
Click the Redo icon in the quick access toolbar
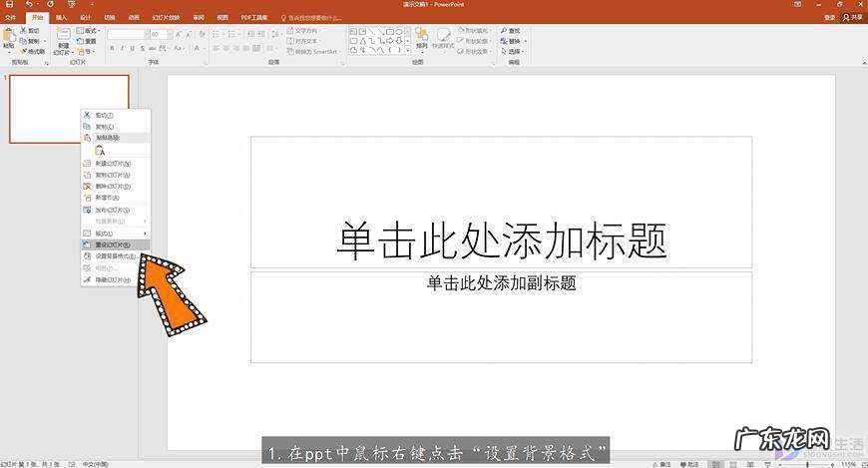click(50, 4)
